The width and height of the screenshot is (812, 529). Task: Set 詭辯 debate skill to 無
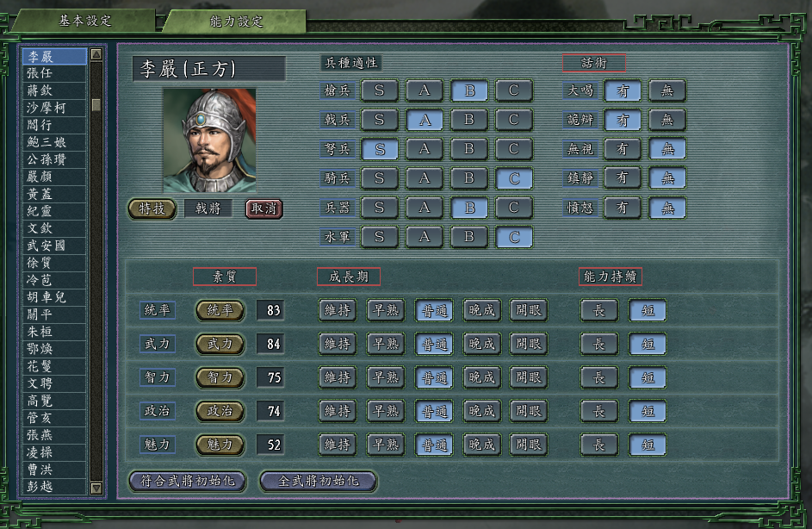tap(667, 120)
